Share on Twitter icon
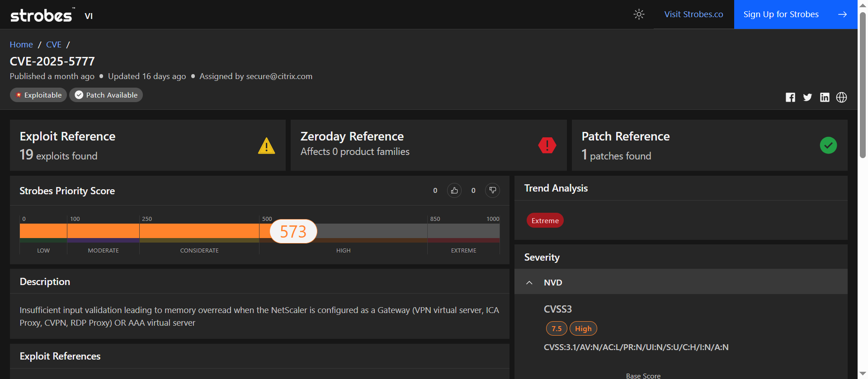Viewport: 868px width, 379px height. coord(807,97)
